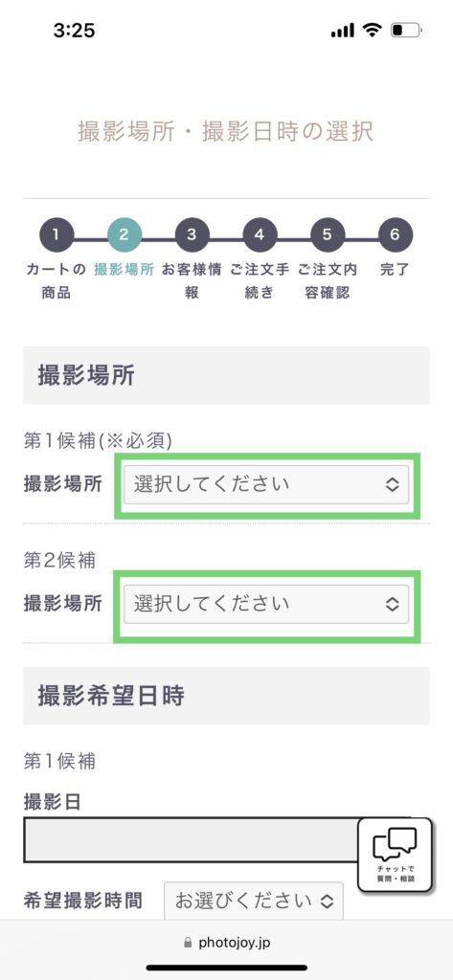The image size is (453, 980).
Task: Tap step 1 circle for cart items
Action: pos(57,235)
